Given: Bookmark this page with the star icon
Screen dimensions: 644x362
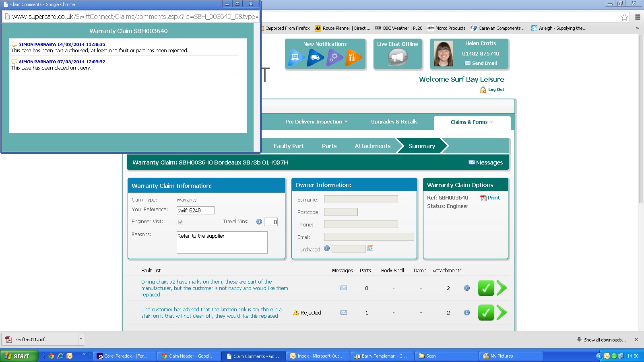Looking at the screenshot, I should (624, 17).
